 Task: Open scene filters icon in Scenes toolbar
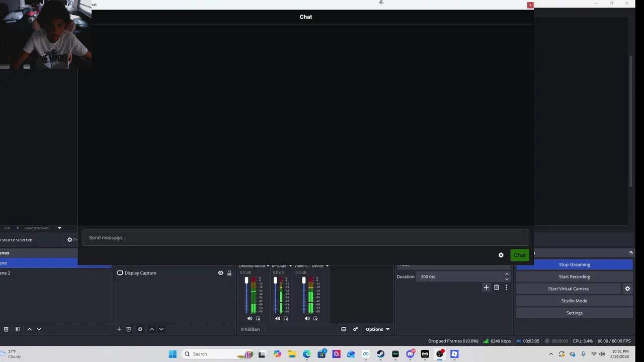coord(18,329)
